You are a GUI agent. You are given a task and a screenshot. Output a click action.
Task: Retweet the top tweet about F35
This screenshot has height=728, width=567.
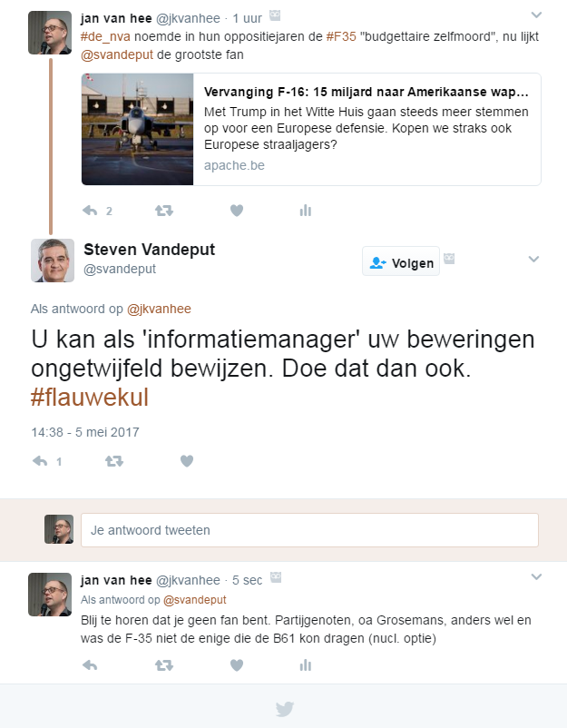(x=164, y=211)
